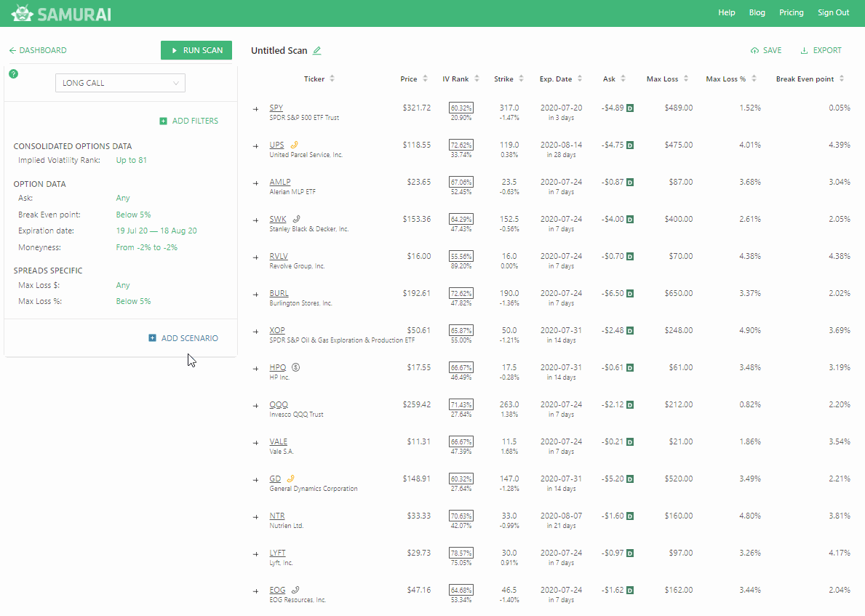Sort by Break Even point column arrows
The height and width of the screenshot is (616, 865).
coord(842,79)
